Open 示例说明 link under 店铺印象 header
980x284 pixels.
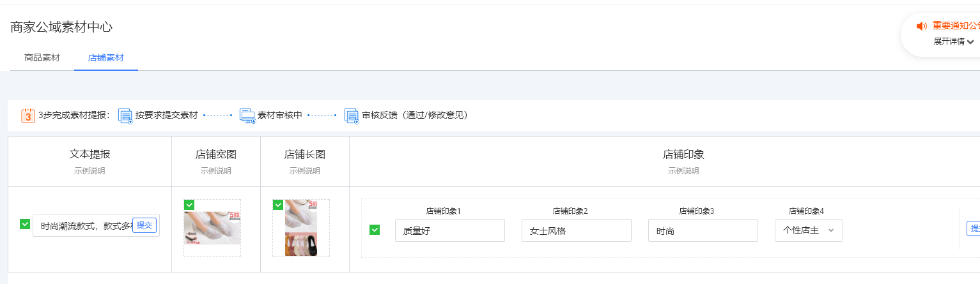coord(683,171)
